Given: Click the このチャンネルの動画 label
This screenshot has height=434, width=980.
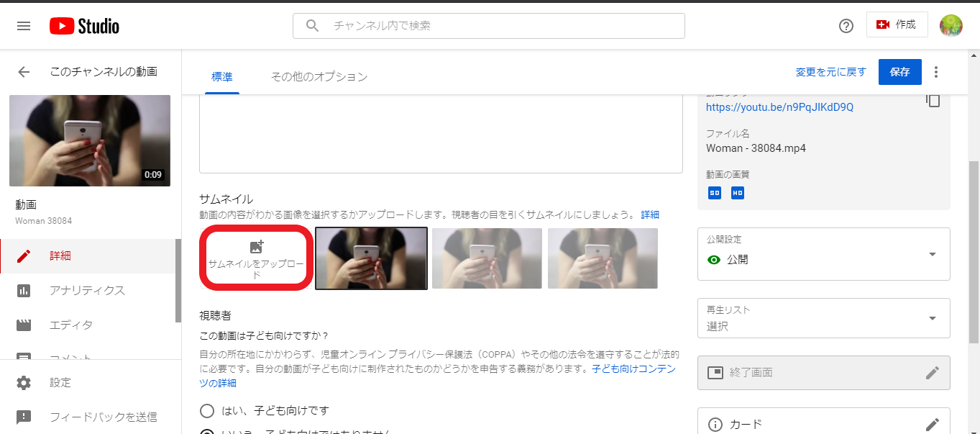Looking at the screenshot, I should (104, 72).
